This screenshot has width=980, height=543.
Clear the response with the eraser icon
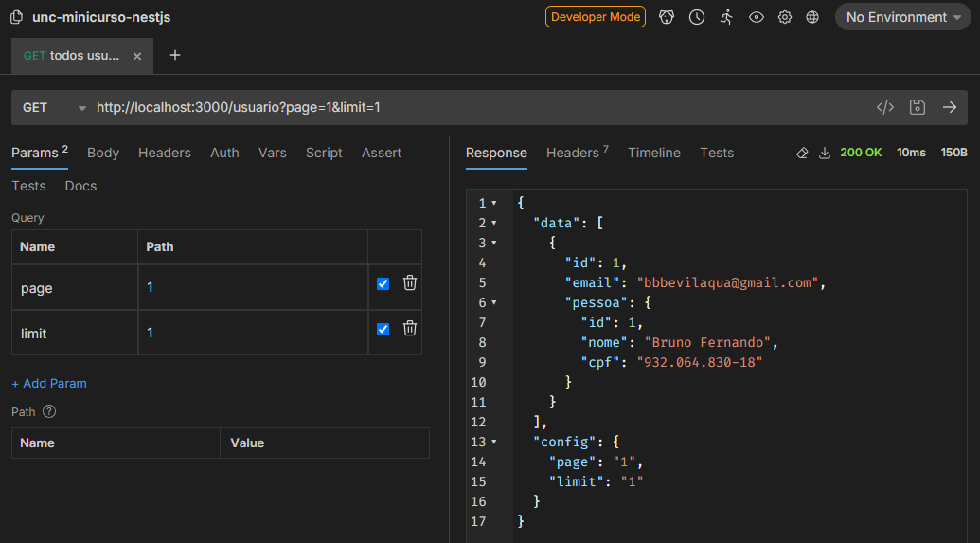click(x=802, y=153)
